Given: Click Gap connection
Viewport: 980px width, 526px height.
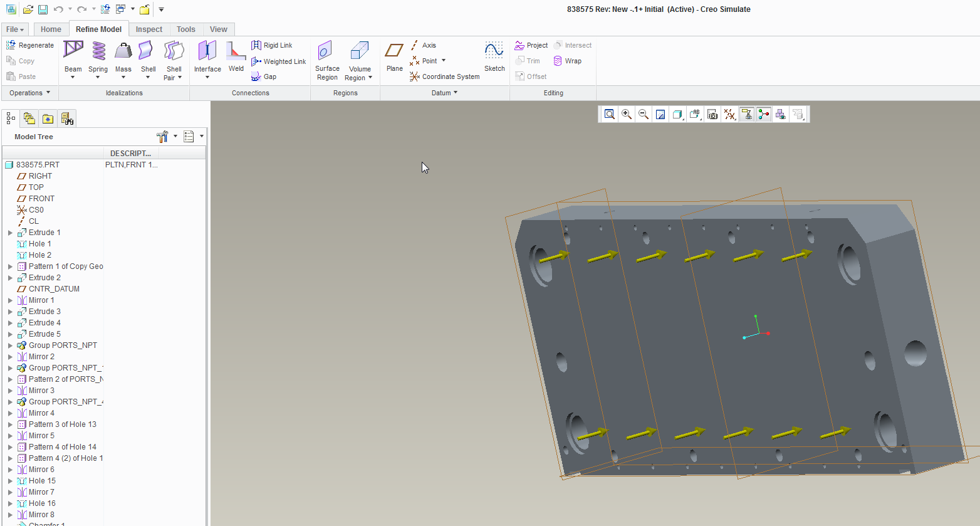Looking at the screenshot, I should (x=264, y=76).
